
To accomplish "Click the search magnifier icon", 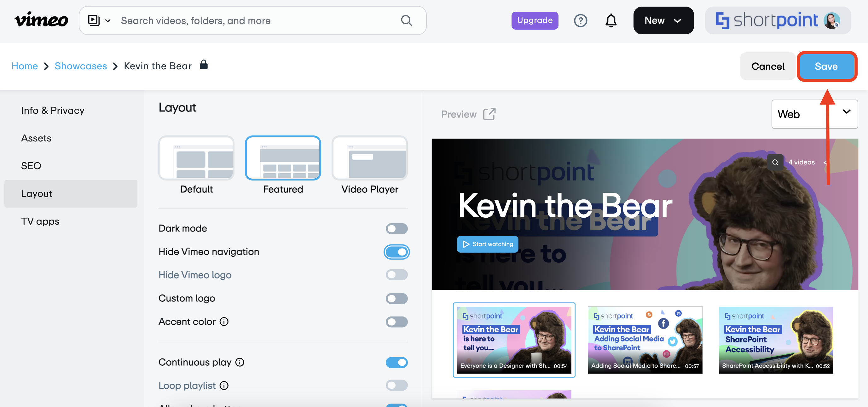I will click(x=406, y=20).
